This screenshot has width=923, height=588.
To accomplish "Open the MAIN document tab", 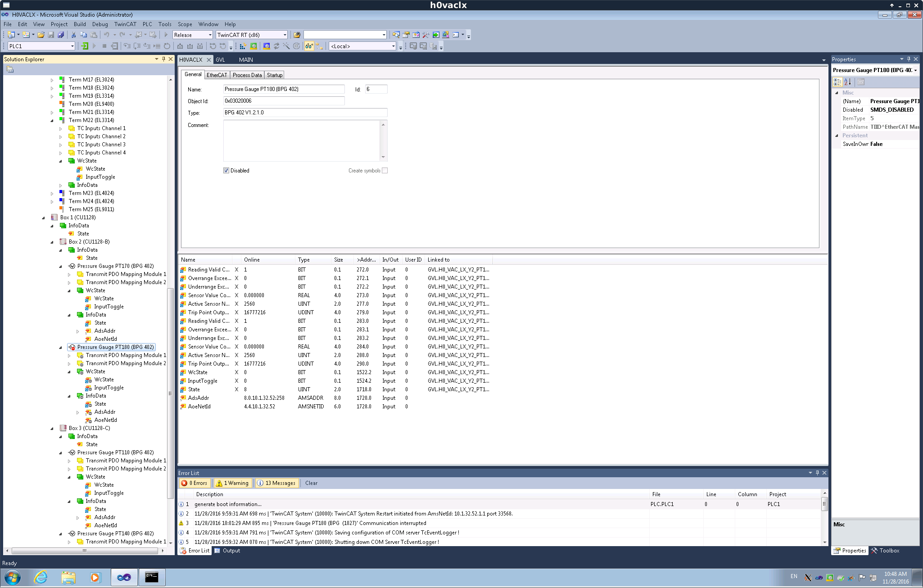I will tap(246, 59).
